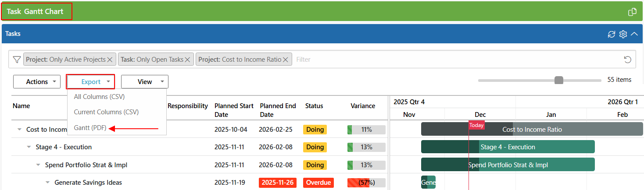
Task: Sort by Variance column header
Action: tap(363, 106)
